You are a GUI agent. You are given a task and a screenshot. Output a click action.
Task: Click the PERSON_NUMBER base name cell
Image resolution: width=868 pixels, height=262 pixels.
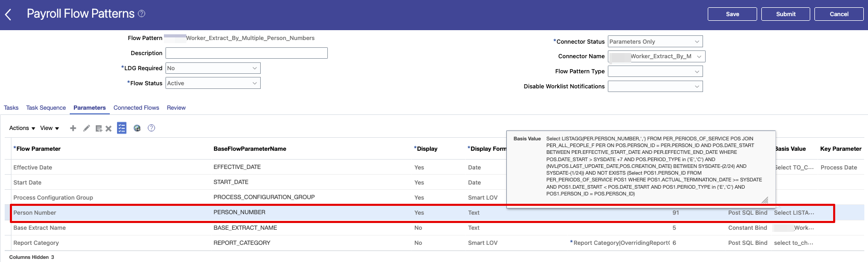click(239, 212)
